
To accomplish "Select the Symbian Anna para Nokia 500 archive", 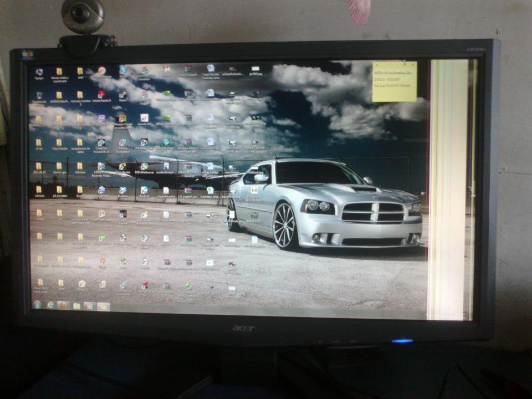I will 188,146.
